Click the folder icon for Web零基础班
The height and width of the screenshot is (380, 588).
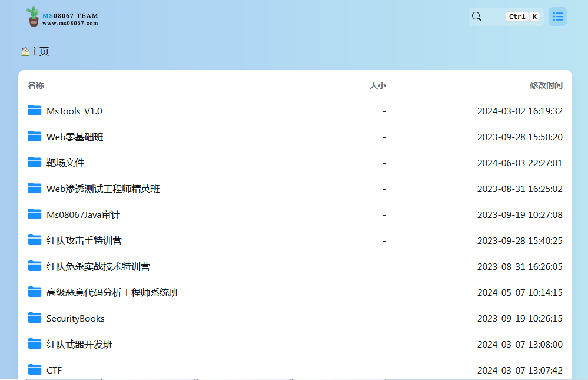pos(35,137)
